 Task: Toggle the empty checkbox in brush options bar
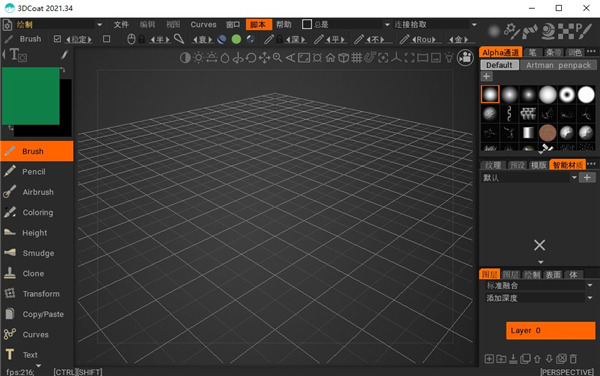107,39
